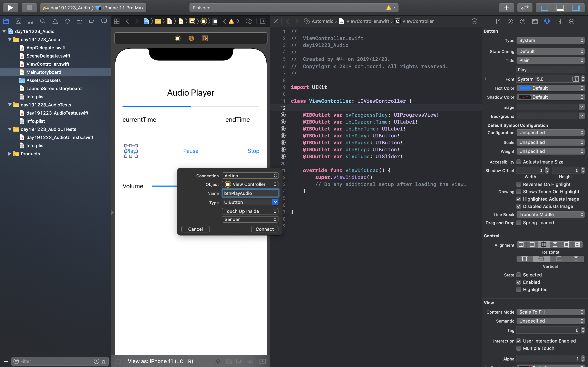This screenshot has height=367, width=588.
Task: Enable Reverses On Highlight checkbox
Action: tap(519, 184)
